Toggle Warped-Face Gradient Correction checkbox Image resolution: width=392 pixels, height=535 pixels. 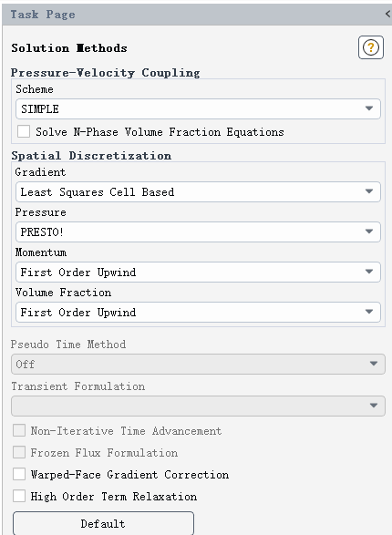(19, 474)
